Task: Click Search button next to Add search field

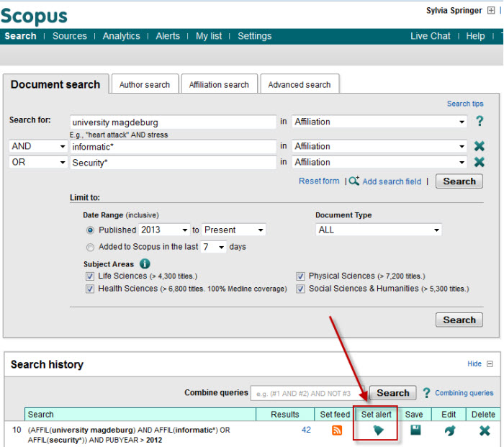Action: pyautogui.click(x=459, y=181)
